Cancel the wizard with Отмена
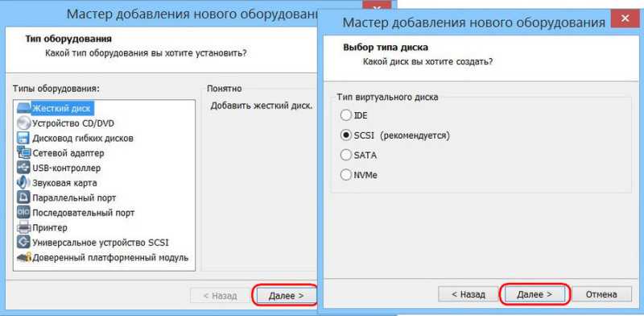 601,294
